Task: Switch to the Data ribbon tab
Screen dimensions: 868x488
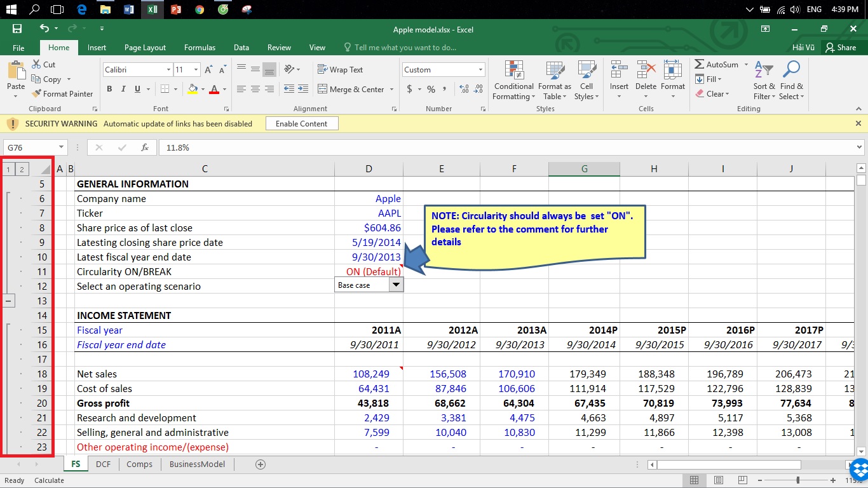Action: coord(241,48)
